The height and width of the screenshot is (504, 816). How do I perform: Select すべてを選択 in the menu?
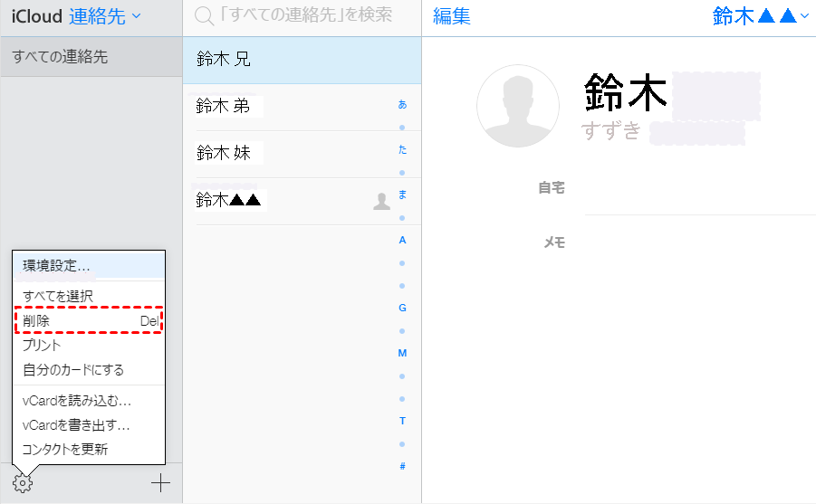[x=58, y=296]
